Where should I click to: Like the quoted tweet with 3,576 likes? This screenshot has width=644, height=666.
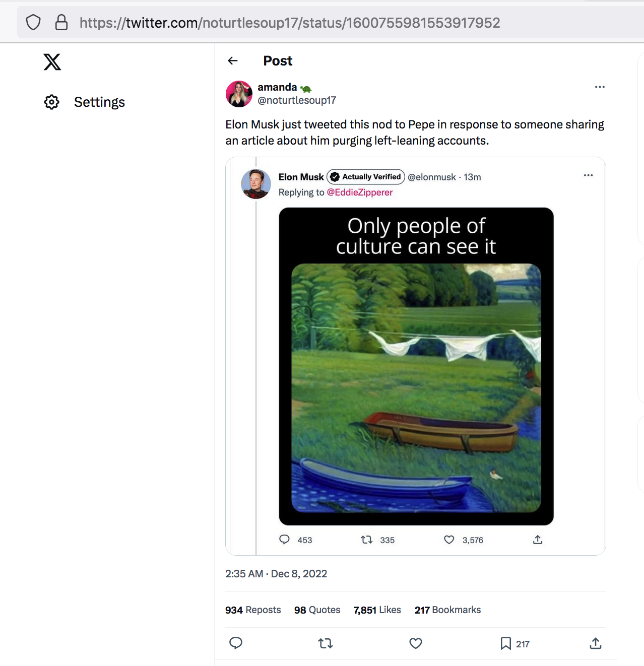[x=449, y=540]
